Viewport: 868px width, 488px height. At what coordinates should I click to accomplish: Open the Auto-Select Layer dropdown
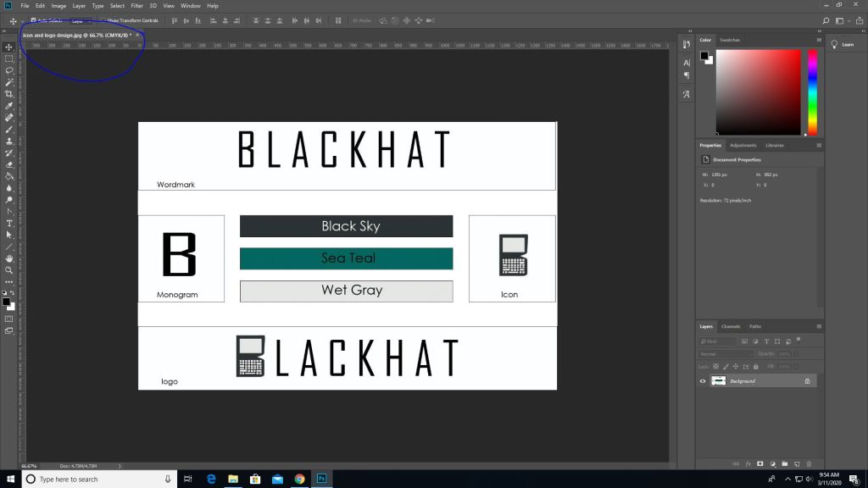(81, 20)
